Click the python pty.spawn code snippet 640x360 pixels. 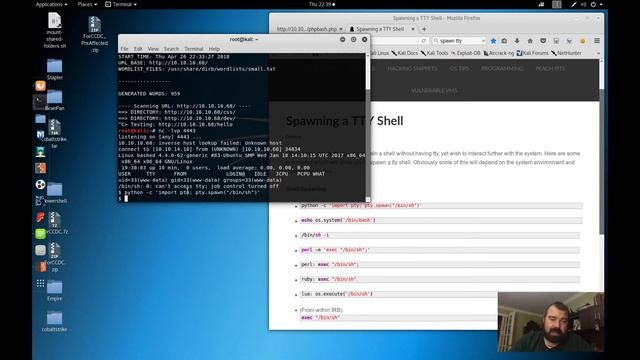[x=441, y=206]
